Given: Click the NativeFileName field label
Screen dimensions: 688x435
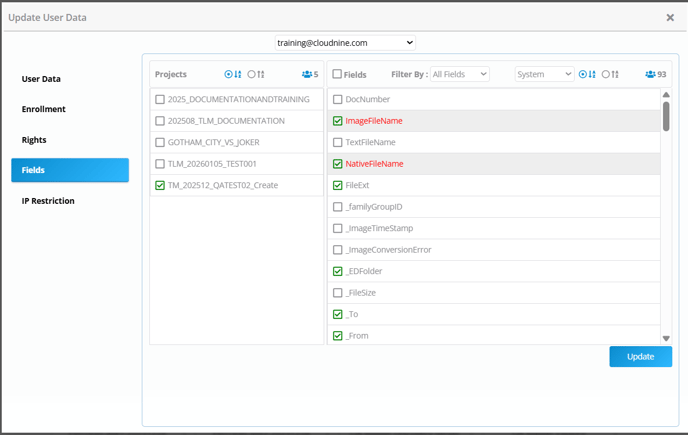Looking at the screenshot, I should coord(374,164).
